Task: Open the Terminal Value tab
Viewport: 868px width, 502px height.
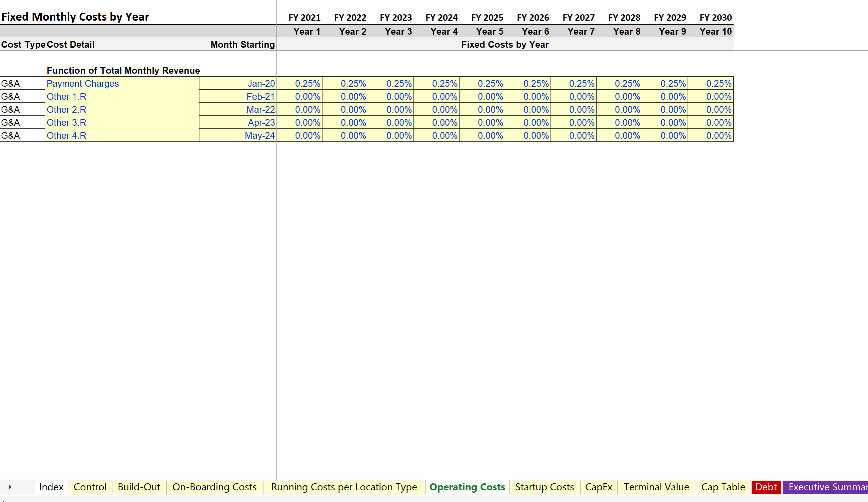Action: pyautogui.click(x=657, y=487)
